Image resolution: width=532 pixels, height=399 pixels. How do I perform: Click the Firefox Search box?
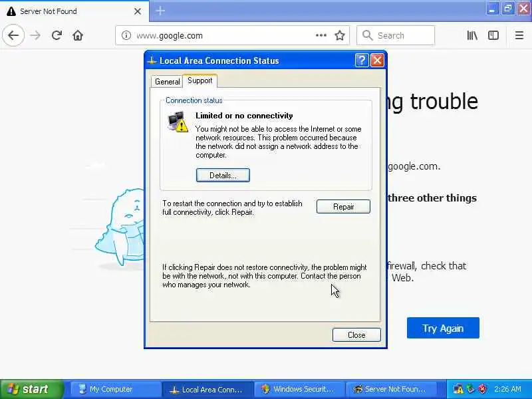click(396, 35)
